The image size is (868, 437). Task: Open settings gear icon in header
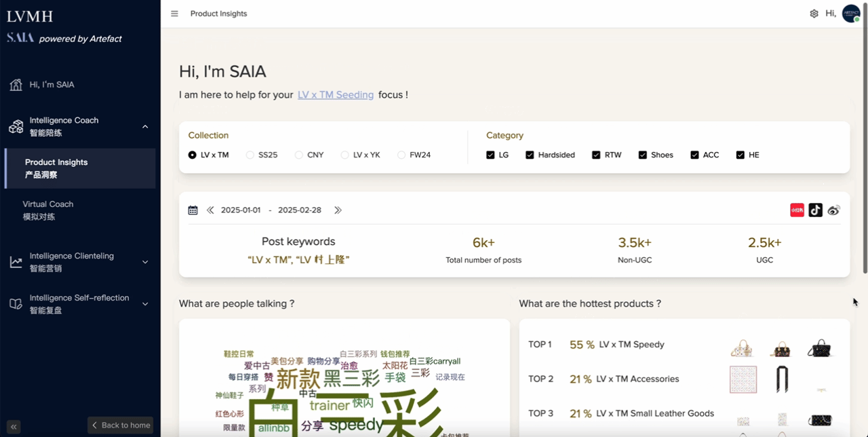coord(814,14)
